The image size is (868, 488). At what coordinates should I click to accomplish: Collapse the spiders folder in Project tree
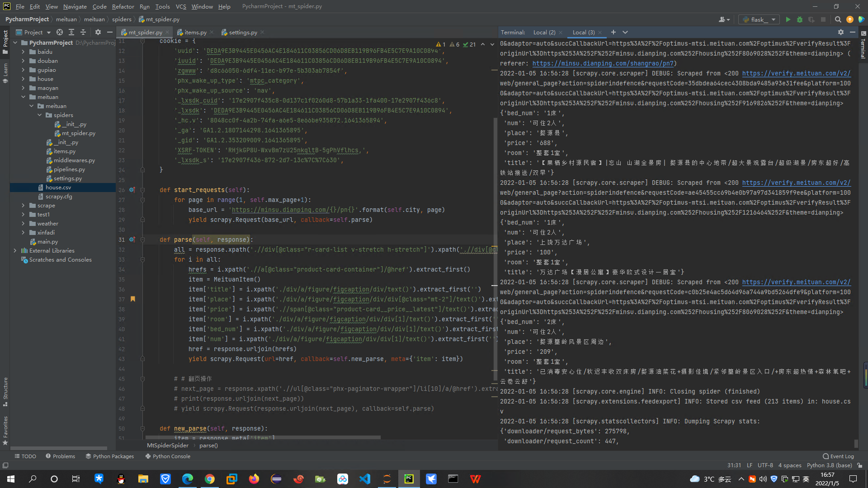[40, 115]
